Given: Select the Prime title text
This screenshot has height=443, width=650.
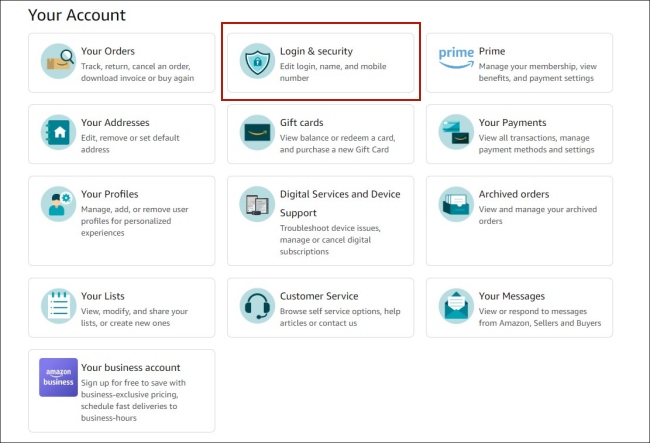Looking at the screenshot, I should click(492, 51).
